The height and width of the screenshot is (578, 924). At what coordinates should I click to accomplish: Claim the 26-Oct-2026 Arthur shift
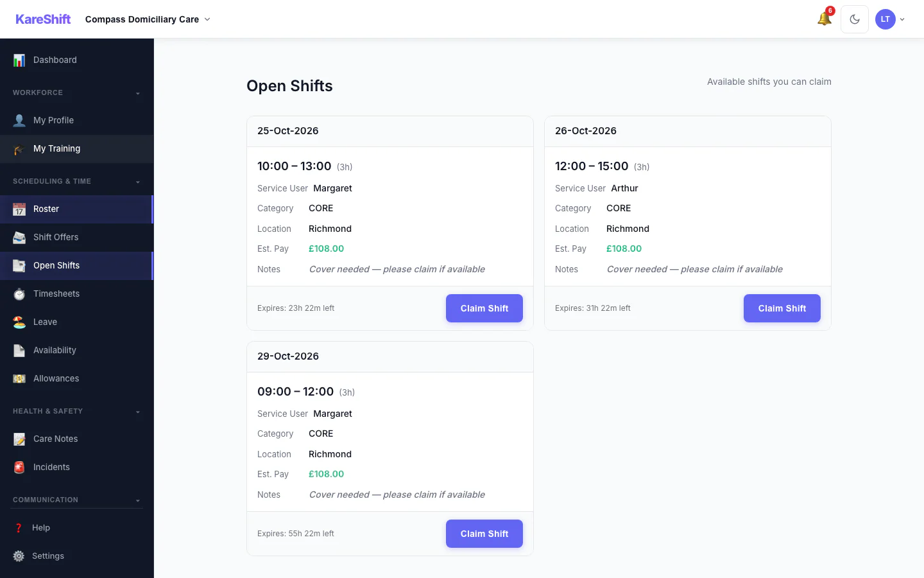[782, 308]
